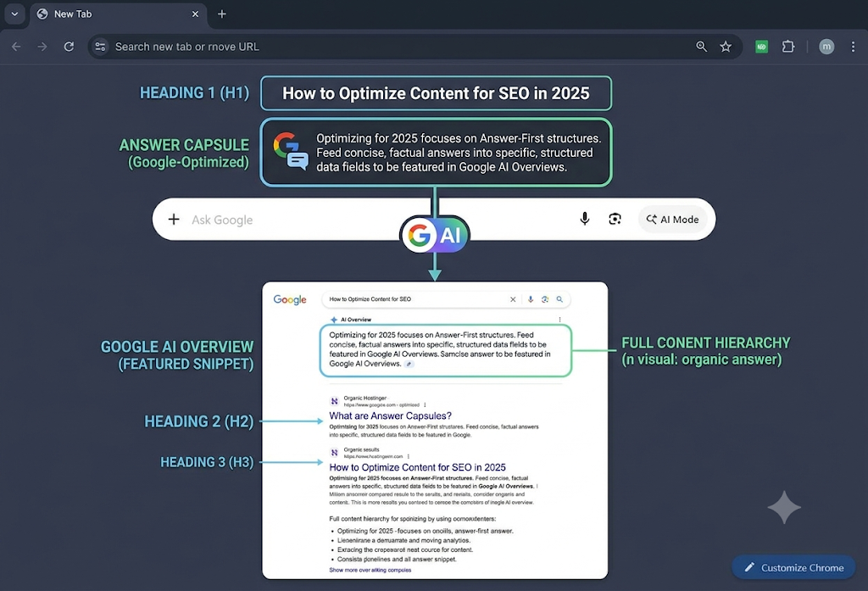Click the AI Overview sparkle label

pos(351,320)
